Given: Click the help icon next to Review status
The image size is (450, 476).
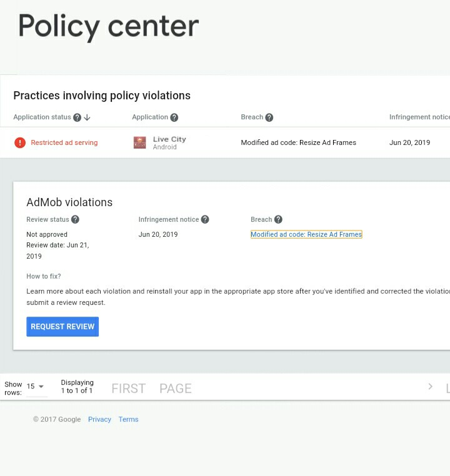Looking at the screenshot, I should (x=75, y=219).
